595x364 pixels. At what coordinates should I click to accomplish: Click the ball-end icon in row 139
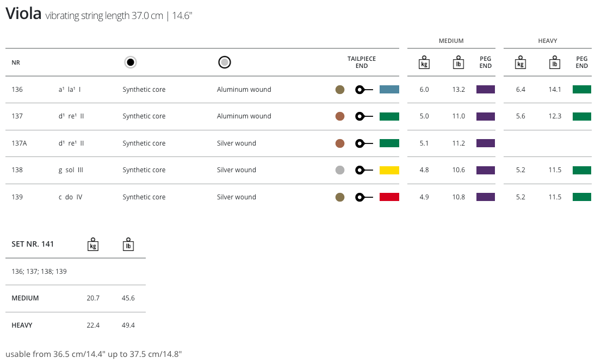363,197
